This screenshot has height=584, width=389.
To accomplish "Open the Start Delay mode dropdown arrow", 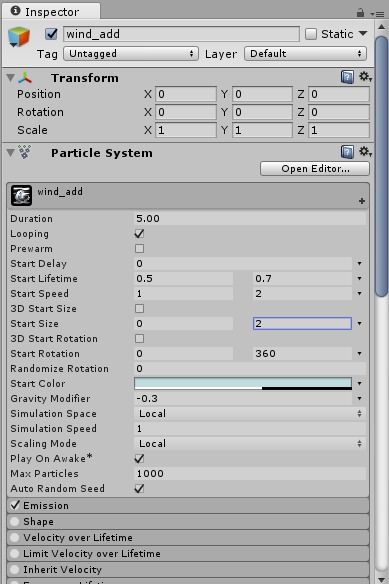I will point(360,264).
